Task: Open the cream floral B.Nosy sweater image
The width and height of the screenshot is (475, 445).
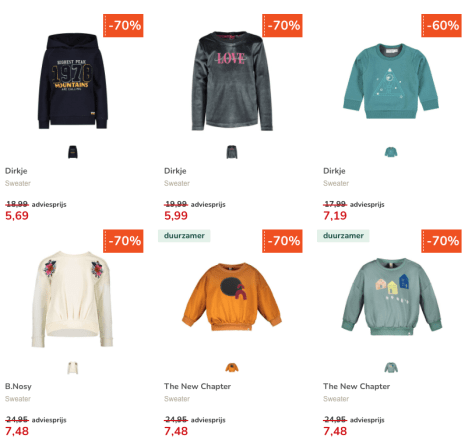Action: 72,299
